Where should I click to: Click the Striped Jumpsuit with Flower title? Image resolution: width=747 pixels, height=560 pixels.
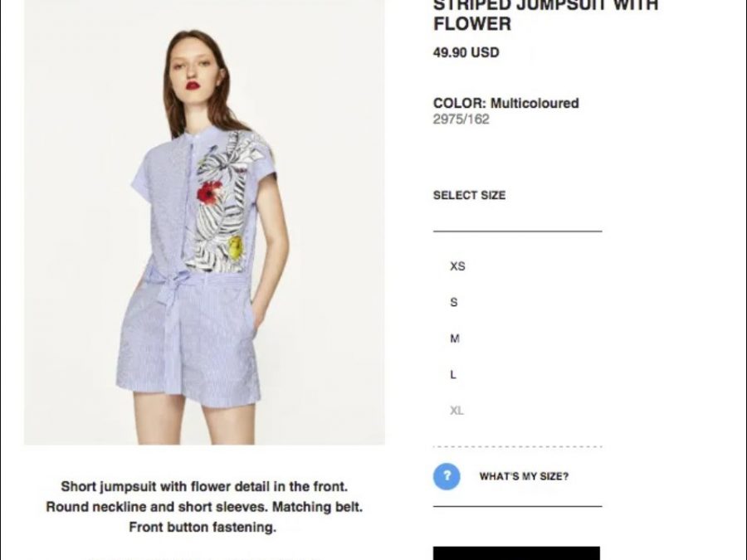click(x=545, y=15)
